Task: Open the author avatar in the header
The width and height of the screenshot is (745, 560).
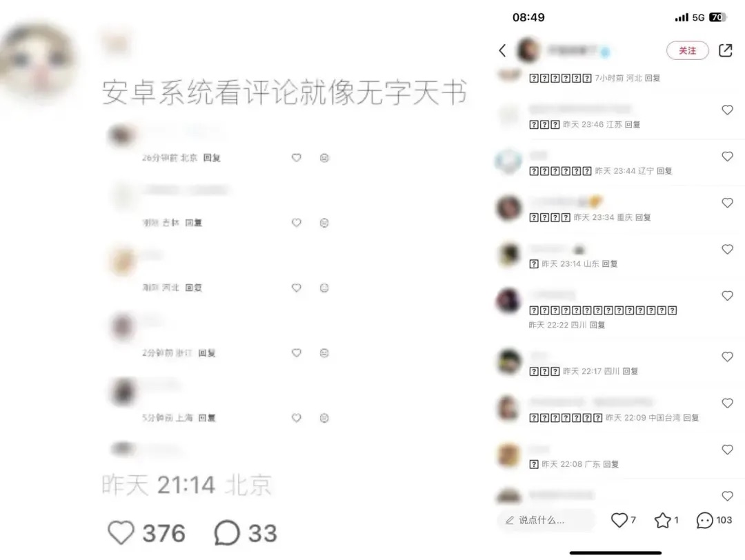Action: [x=528, y=50]
